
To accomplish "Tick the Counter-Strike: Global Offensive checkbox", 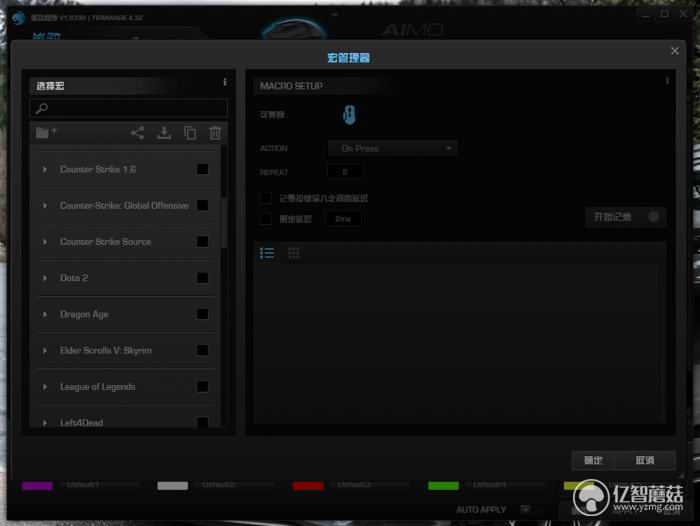I will 202,205.
